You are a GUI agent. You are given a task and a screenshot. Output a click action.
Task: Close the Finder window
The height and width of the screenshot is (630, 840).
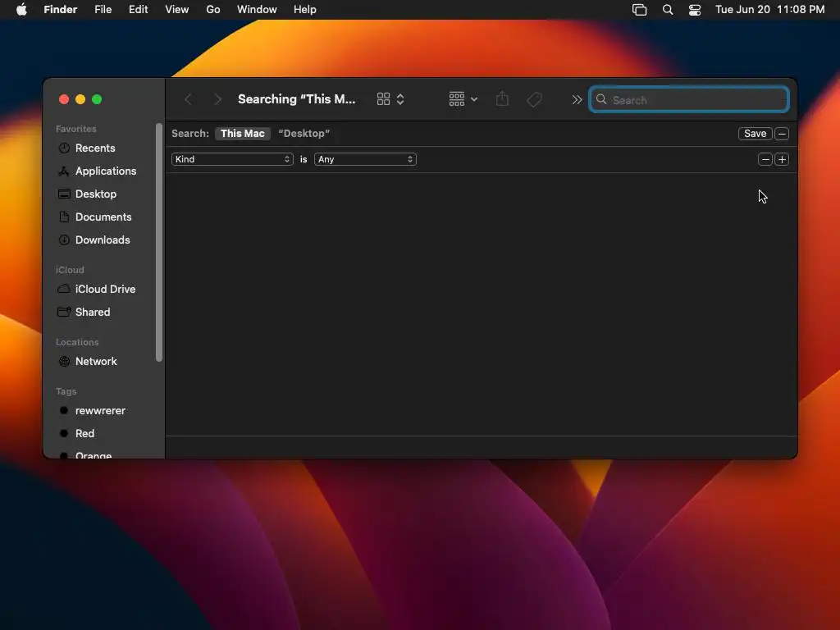(x=64, y=99)
